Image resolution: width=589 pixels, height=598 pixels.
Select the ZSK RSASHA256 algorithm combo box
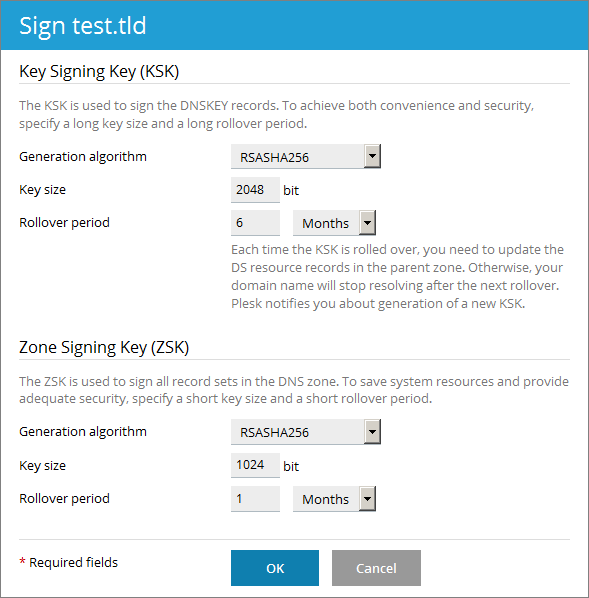(306, 432)
